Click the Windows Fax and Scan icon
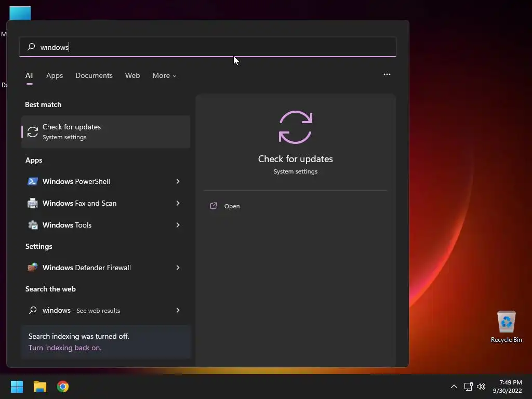532x399 pixels. click(x=33, y=203)
